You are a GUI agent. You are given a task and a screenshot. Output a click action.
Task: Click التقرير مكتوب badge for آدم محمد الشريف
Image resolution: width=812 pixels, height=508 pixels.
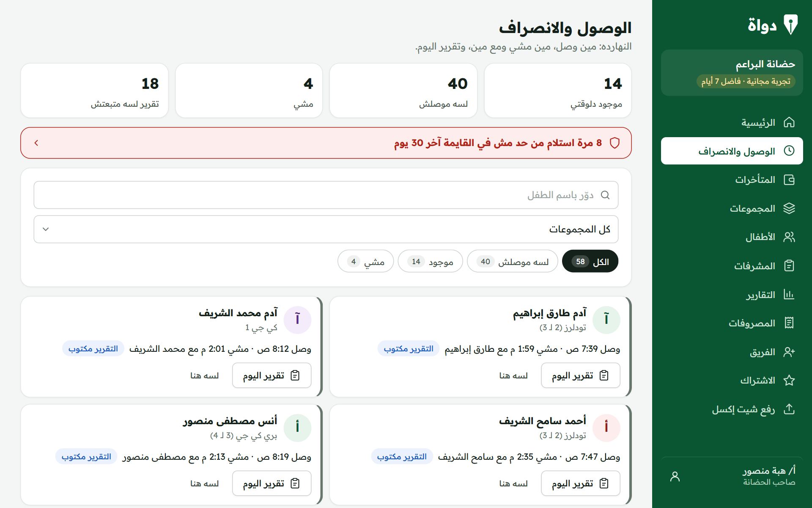pos(93,349)
